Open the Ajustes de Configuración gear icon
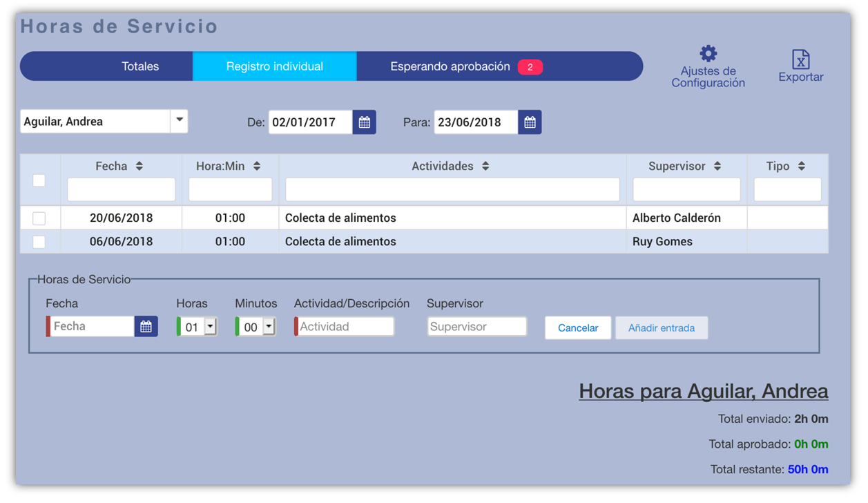This screenshot has width=868, height=503. (708, 54)
